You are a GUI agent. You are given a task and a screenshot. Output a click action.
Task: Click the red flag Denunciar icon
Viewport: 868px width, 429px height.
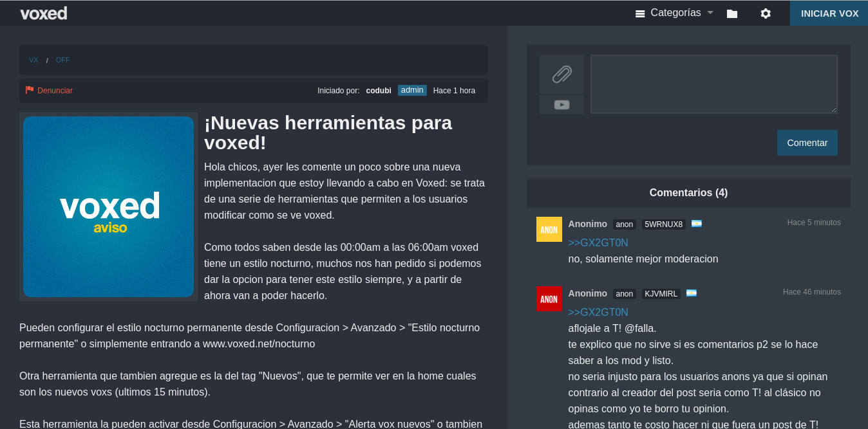point(30,90)
